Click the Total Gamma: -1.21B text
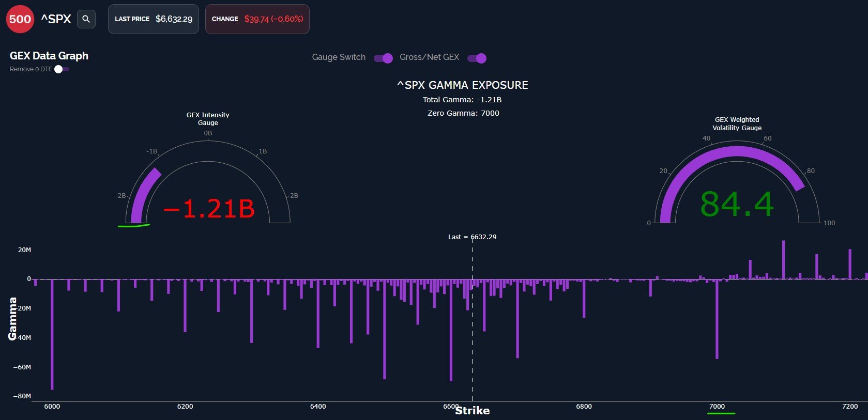 [462, 100]
